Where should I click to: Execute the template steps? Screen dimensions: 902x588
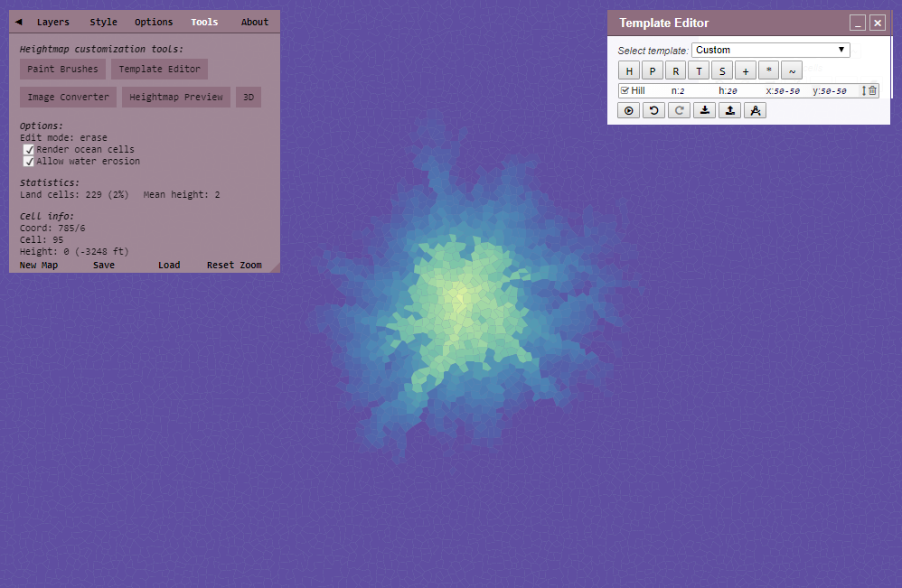(629, 110)
